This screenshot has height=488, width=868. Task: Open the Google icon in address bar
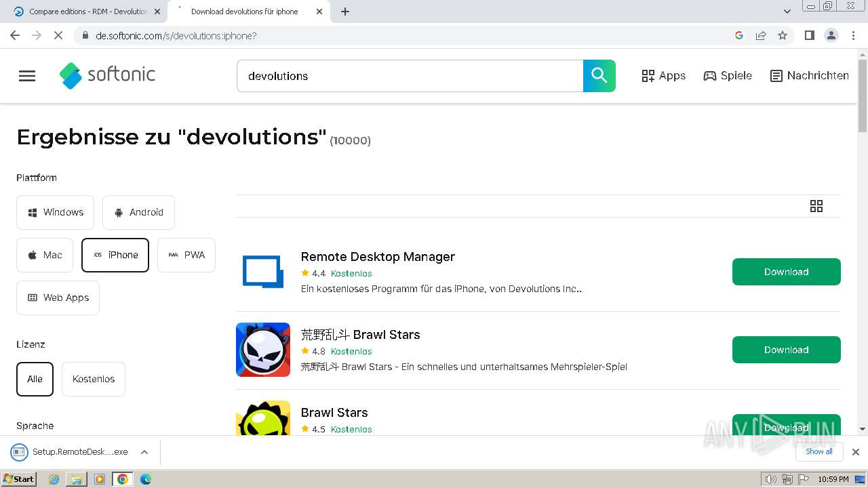coord(739,35)
